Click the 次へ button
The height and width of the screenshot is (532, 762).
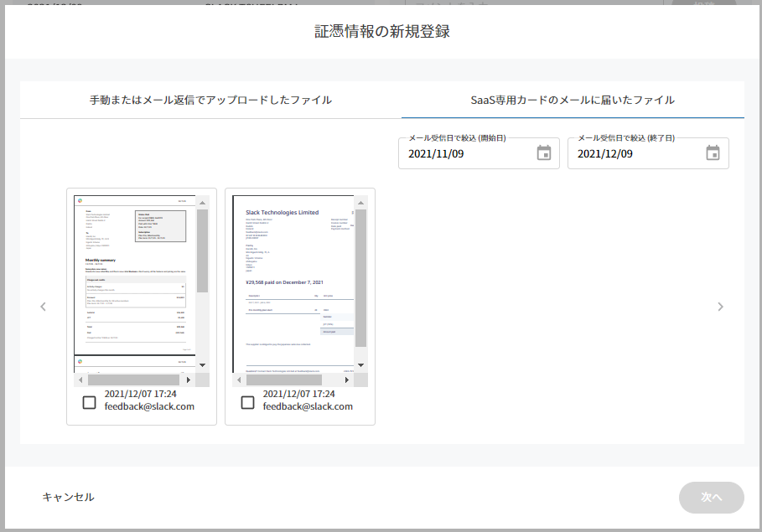[712, 498]
